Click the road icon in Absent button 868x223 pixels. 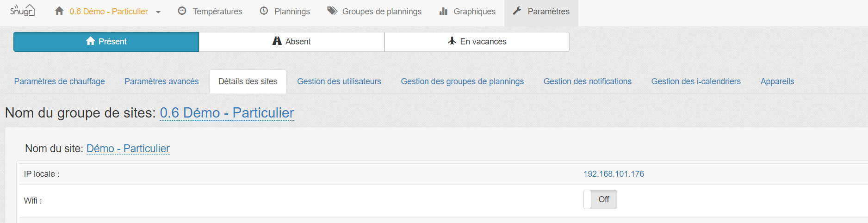click(277, 41)
